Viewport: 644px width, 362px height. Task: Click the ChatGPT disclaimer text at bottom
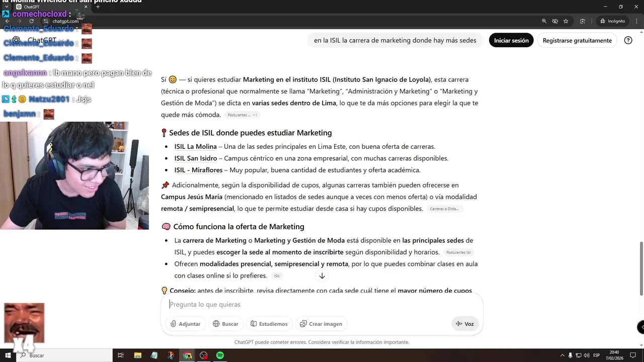point(322,342)
